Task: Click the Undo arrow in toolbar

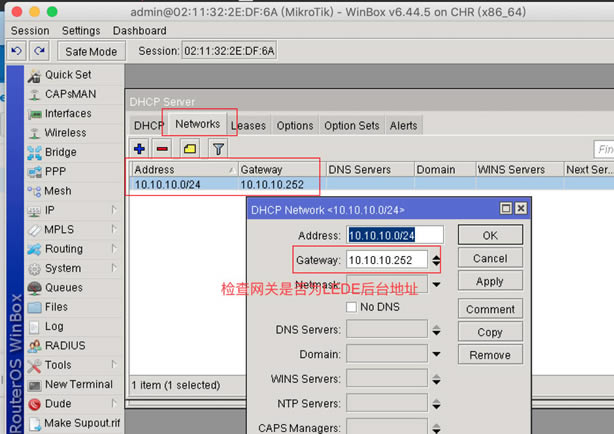Action: click(16, 51)
